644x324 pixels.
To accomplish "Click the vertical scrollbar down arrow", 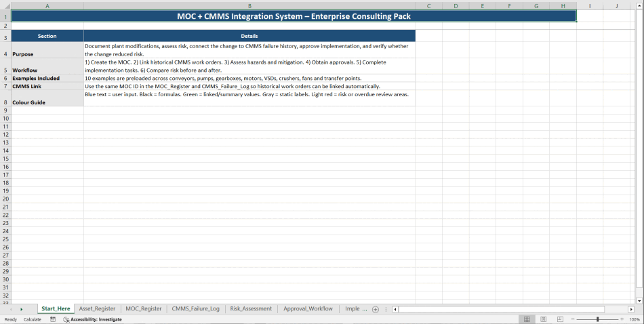I will 639,300.
